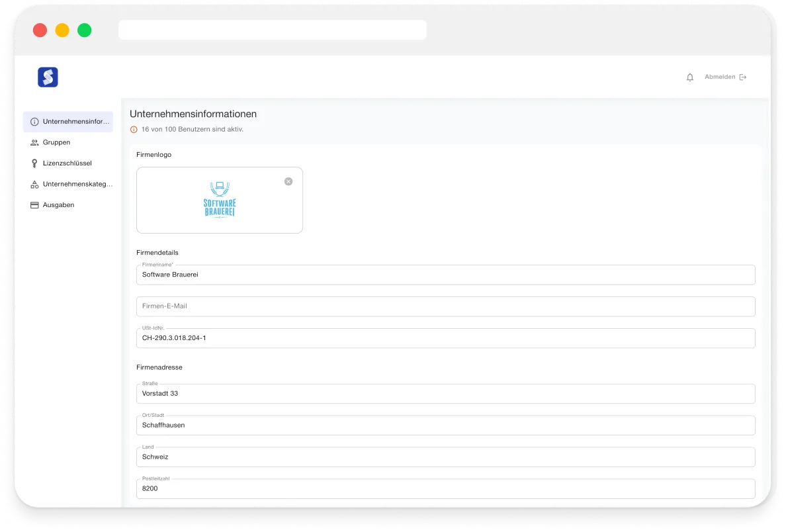Image resolution: width=786 pixels, height=532 pixels.
Task: Click the info icon next to active users count
Action: 134,129
